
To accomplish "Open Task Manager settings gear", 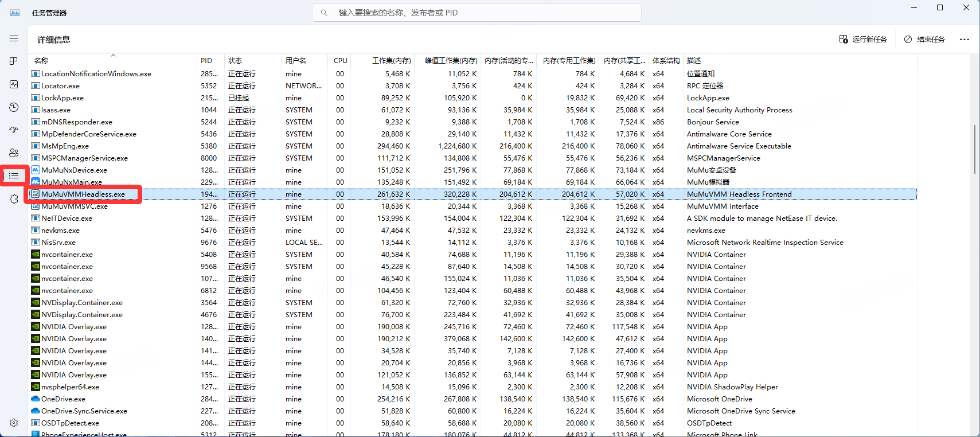I will click(14, 423).
